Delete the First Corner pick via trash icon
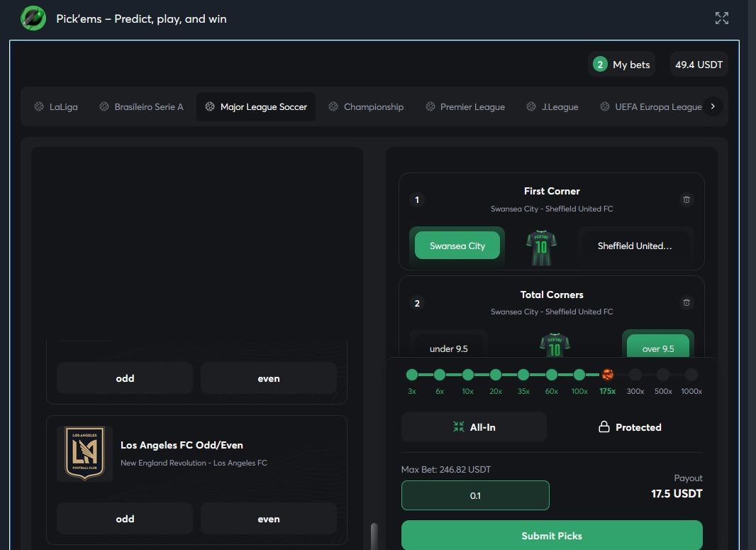Viewport: 756px width, 550px height. 686,199
